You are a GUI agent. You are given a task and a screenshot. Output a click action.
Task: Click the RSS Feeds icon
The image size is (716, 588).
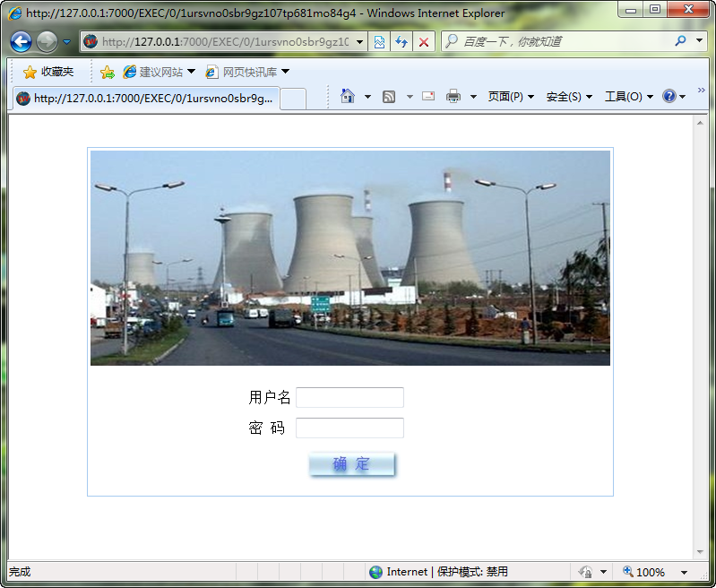(389, 97)
